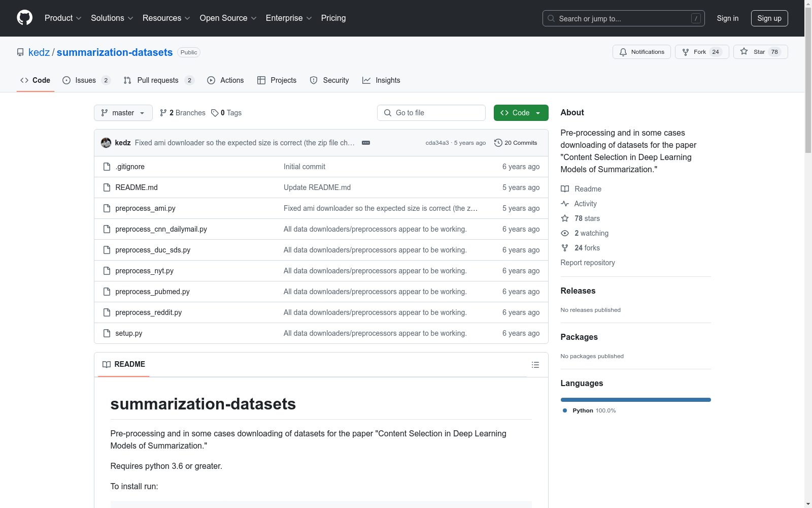
Task: Open the master branch dropdown
Action: (x=123, y=113)
